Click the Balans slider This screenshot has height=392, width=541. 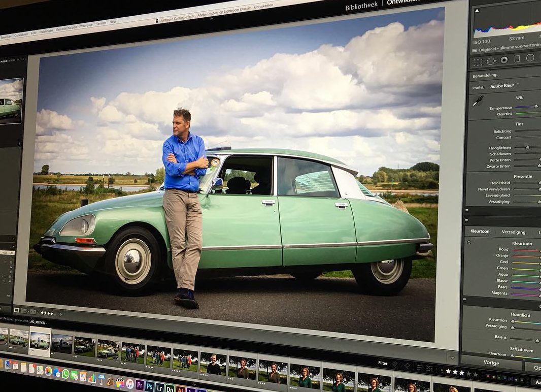tap(525, 339)
